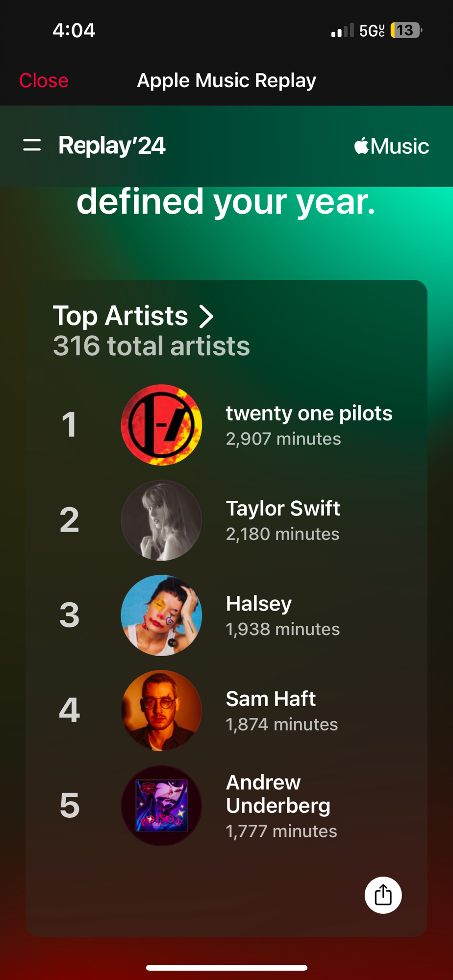This screenshot has height=980, width=453.
Task: Tap Sam Haft's artist portrait
Action: point(161,710)
